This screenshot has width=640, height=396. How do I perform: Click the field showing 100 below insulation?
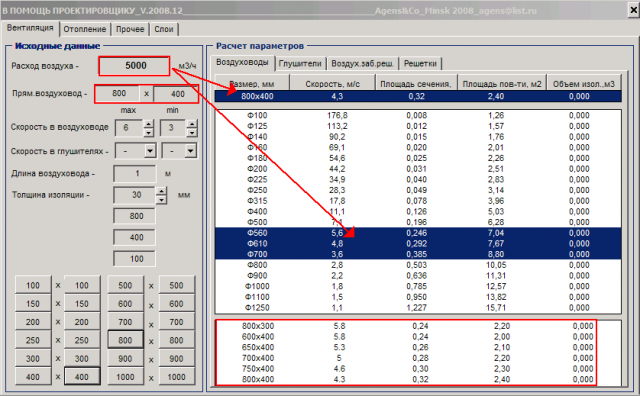click(x=135, y=259)
